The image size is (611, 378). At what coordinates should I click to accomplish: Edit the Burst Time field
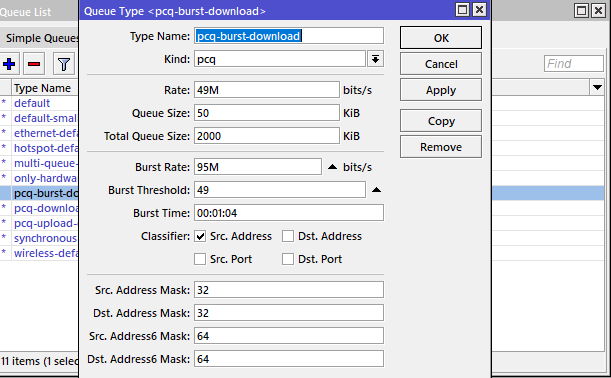pyautogui.click(x=289, y=213)
